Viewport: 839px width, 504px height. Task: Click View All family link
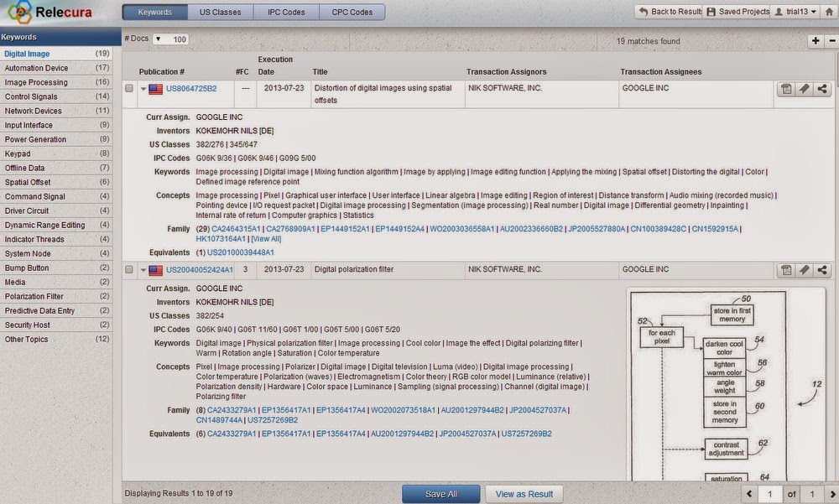tap(266, 239)
